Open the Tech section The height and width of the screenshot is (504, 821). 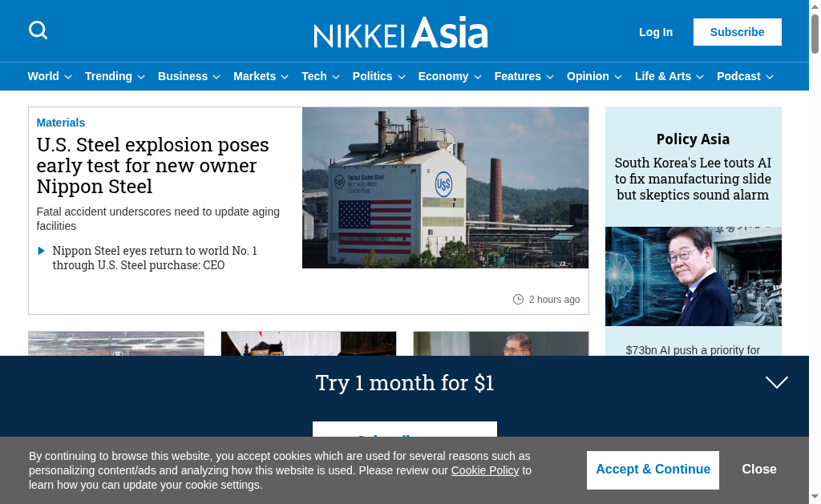click(x=314, y=76)
